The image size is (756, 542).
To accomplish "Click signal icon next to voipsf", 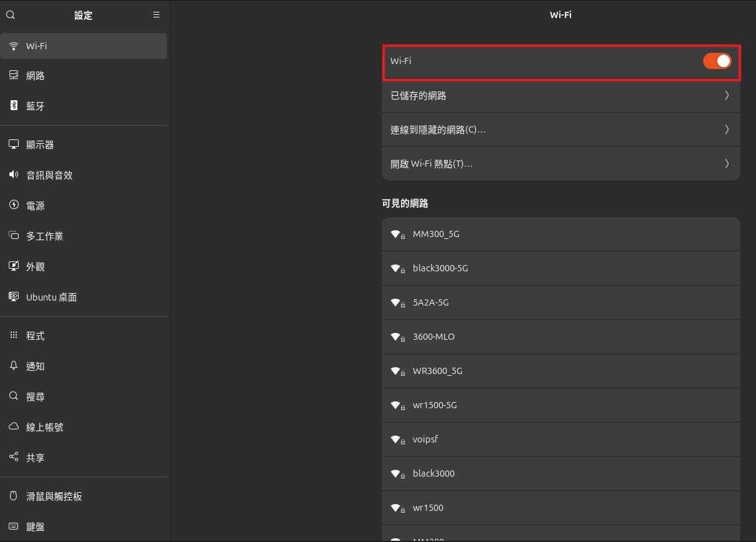I will coord(397,440).
